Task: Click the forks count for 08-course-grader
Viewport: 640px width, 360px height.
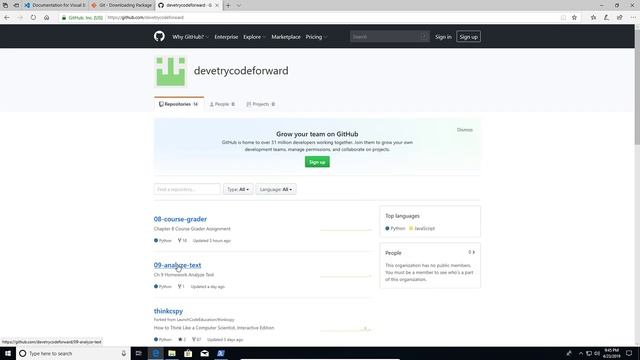Action: click(x=182, y=240)
